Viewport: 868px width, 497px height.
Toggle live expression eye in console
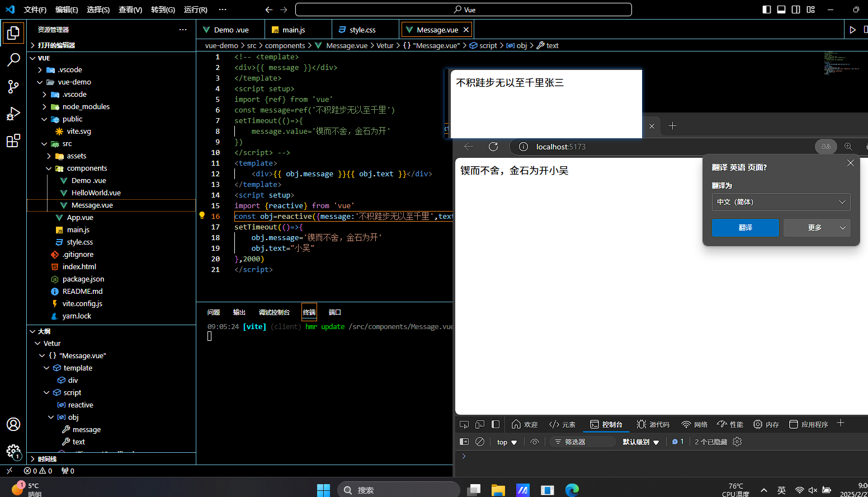click(x=535, y=442)
